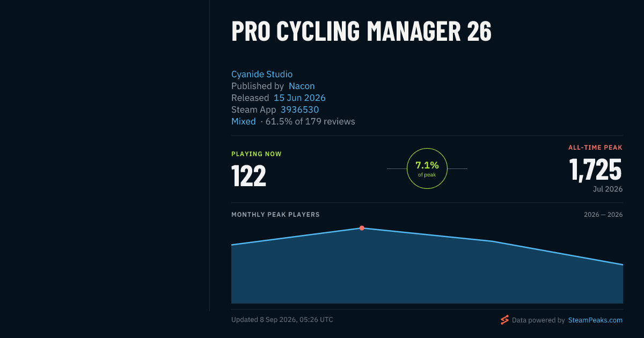Click the Updated 8 Sep 2026 timestamp
The width and height of the screenshot is (644, 338).
click(x=282, y=320)
